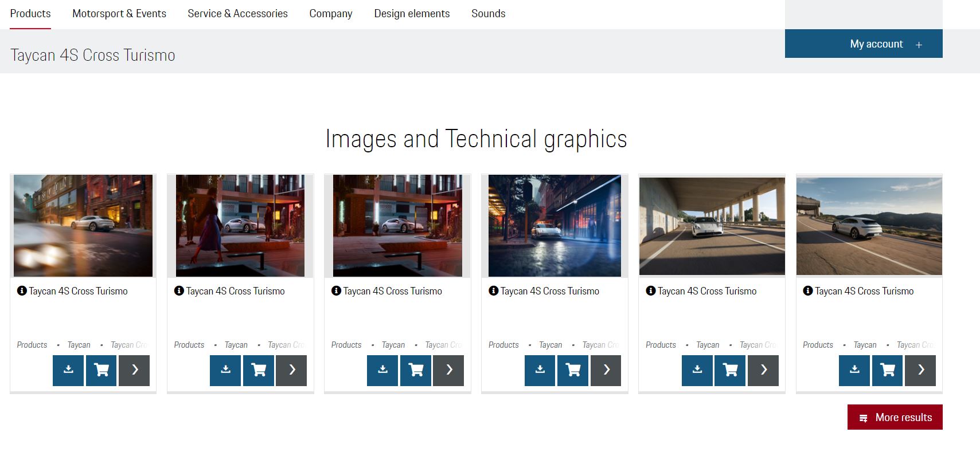The height and width of the screenshot is (452, 980).
Task: Click the My account button
Action: click(x=864, y=44)
